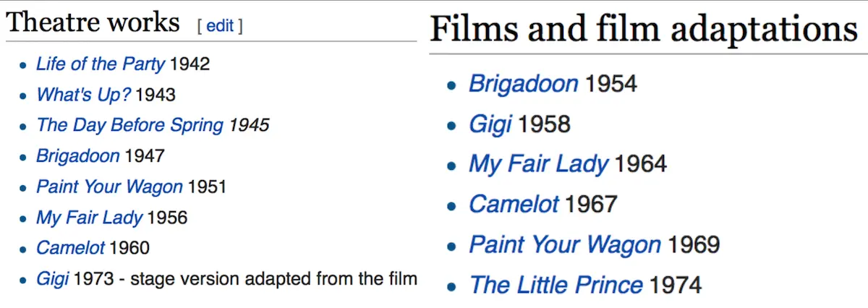The width and height of the screenshot is (868, 308).
Task: Open the Camelot 1960 theatre link
Action: pos(71,248)
